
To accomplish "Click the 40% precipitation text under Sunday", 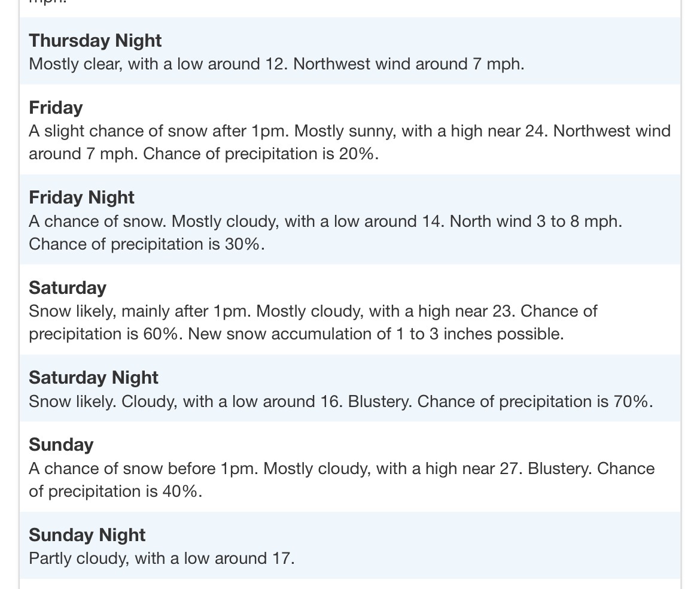I will point(115,491).
